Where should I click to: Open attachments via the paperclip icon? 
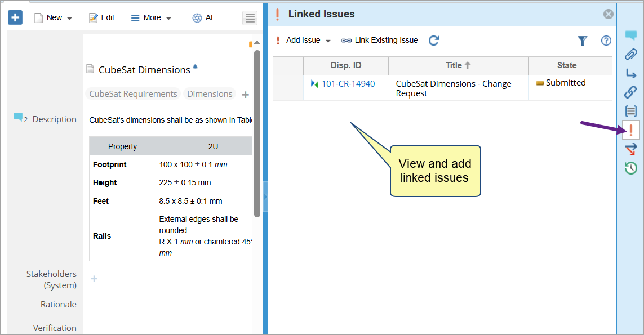pyautogui.click(x=630, y=55)
